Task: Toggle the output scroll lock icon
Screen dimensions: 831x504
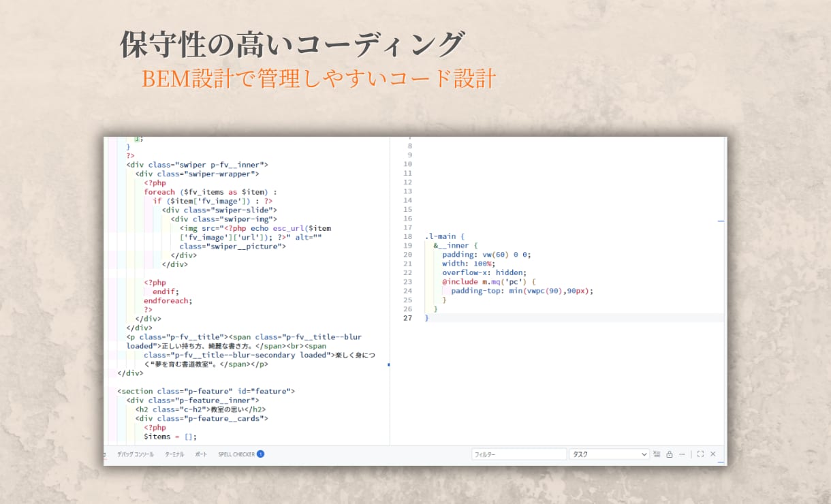Action: [670, 454]
